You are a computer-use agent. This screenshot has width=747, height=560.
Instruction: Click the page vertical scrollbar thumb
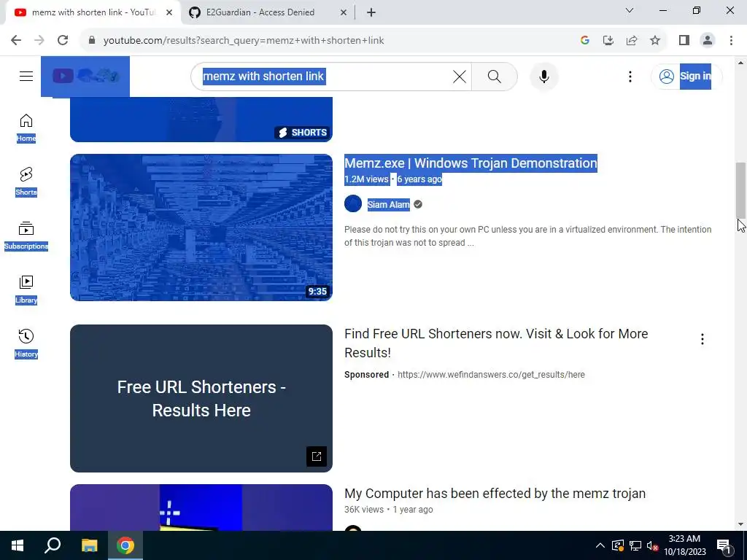click(740, 190)
